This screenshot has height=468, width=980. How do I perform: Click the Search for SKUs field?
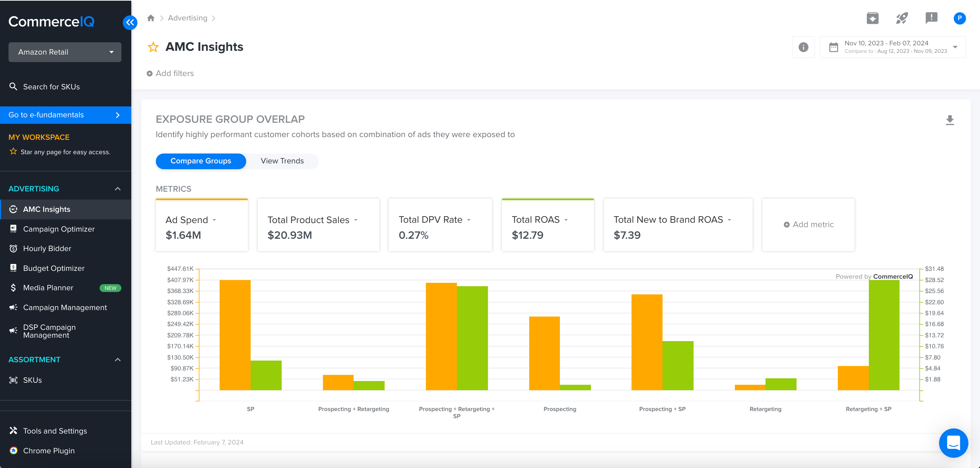point(51,87)
